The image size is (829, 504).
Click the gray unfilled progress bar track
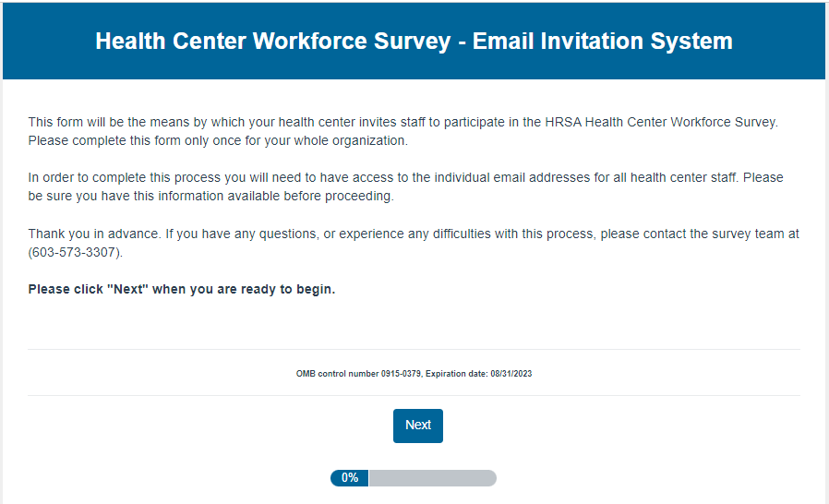[432, 478]
